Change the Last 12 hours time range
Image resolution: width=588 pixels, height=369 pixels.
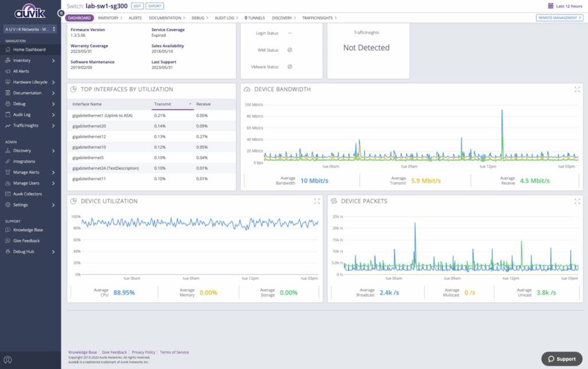coord(565,6)
